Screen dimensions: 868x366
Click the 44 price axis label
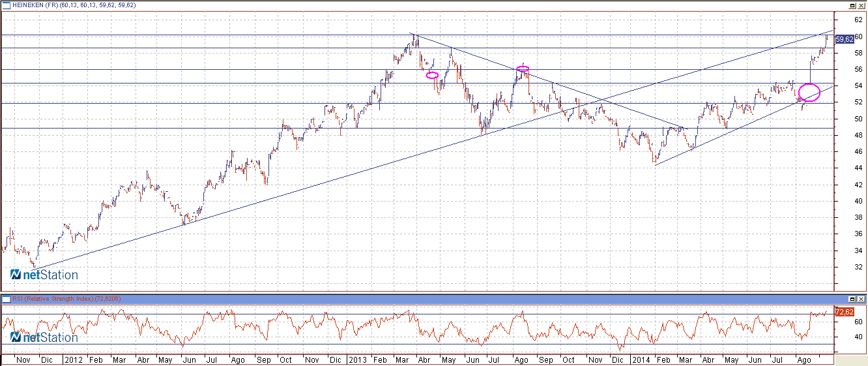859,168
